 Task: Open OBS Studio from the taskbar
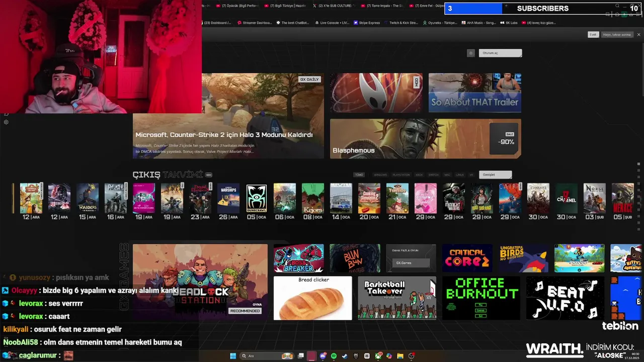click(411, 356)
